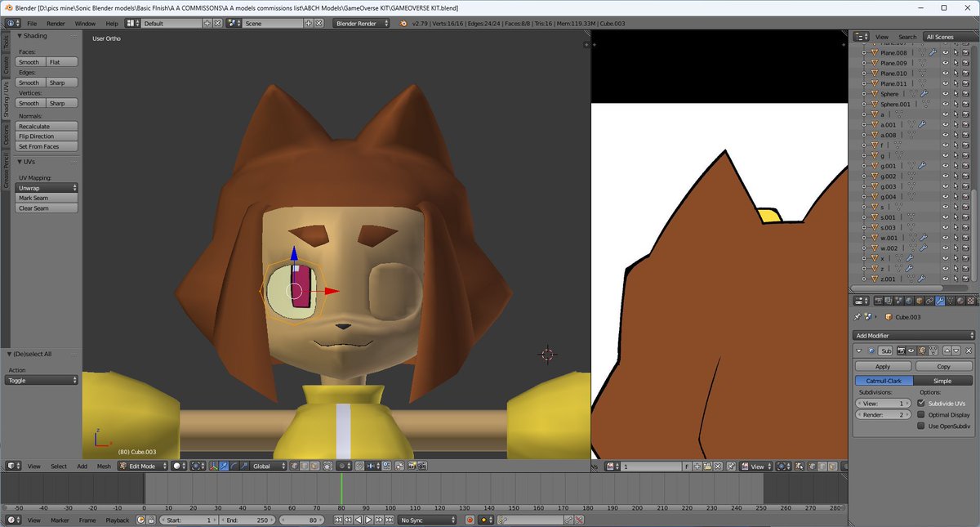Move Subsurf modifier up arrow icon
This screenshot has width=980, height=527.
947,351
